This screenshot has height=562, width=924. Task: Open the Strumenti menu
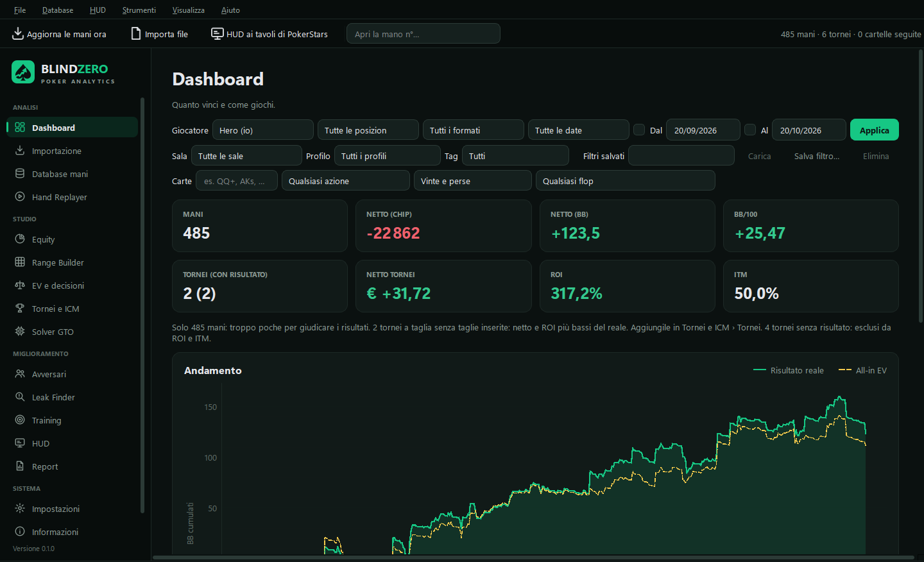(x=139, y=10)
